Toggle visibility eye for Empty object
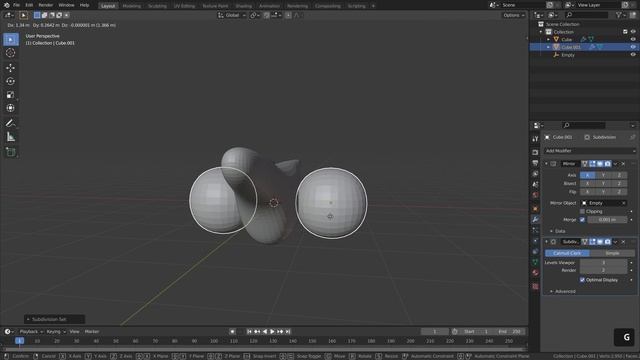Viewport: 640px width, 360px height. tap(633, 55)
